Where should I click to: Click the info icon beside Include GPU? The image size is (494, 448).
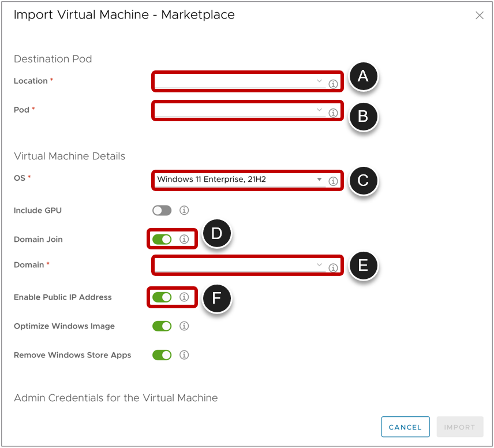[x=184, y=210]
